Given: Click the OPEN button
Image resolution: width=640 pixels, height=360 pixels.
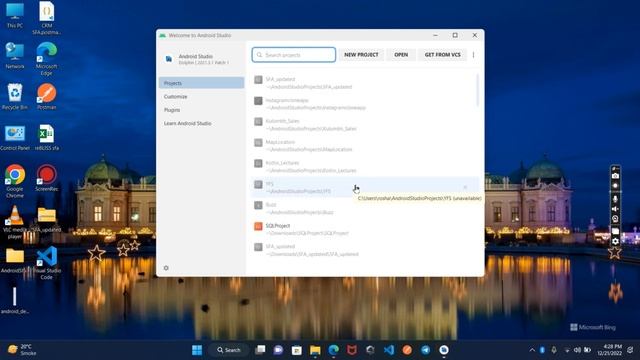Looking at the screenshot, I should 401,55.
